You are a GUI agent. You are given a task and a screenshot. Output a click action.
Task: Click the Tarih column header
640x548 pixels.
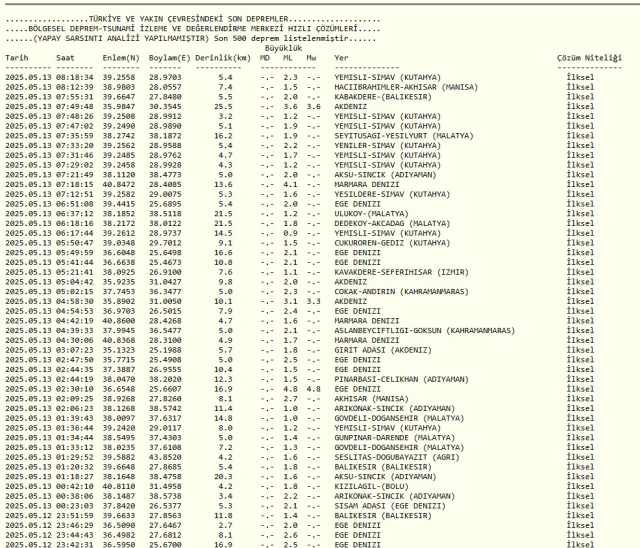(x=17, y=57)
